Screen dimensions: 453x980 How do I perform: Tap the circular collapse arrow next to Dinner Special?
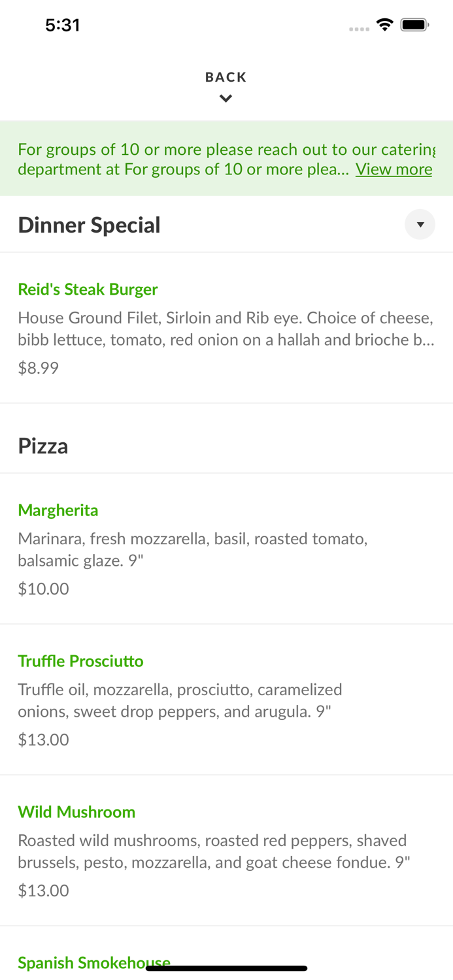[x=420, y=224]
